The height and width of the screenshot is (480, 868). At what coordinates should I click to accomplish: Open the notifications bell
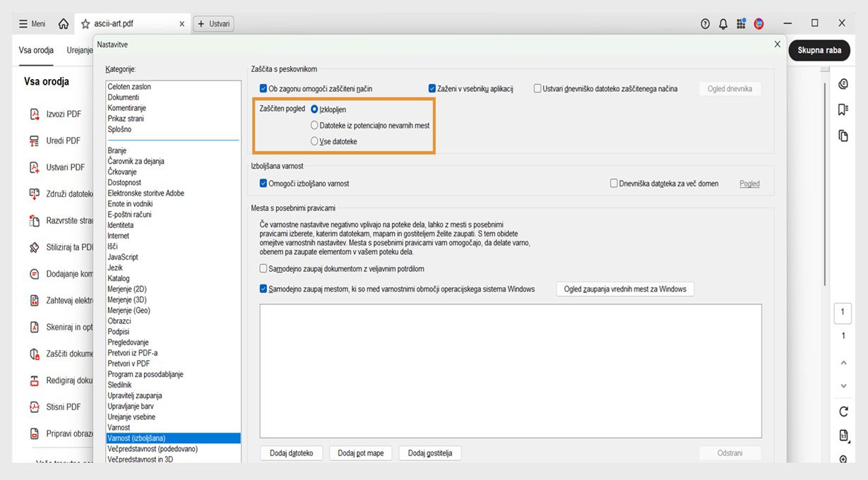[x=723, y=24]
